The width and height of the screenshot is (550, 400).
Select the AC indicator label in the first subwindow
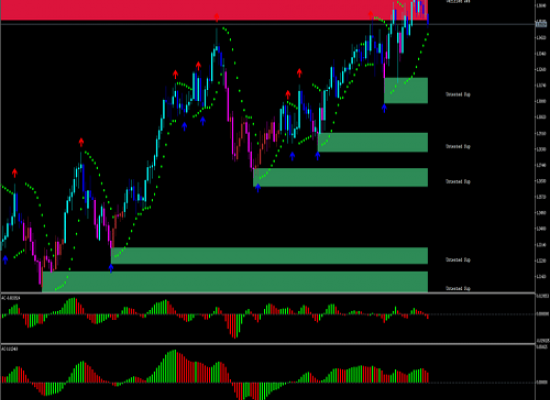(x=11, y=298)
